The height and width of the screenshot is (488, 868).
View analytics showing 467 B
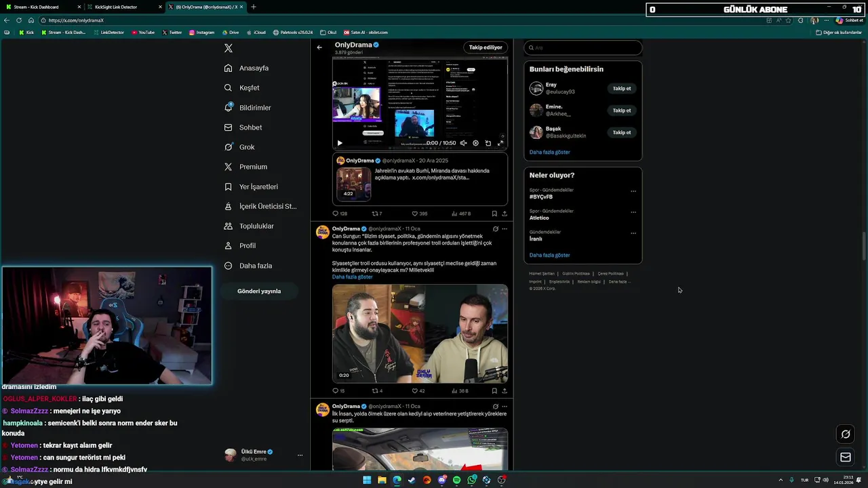tap(460, 213)
